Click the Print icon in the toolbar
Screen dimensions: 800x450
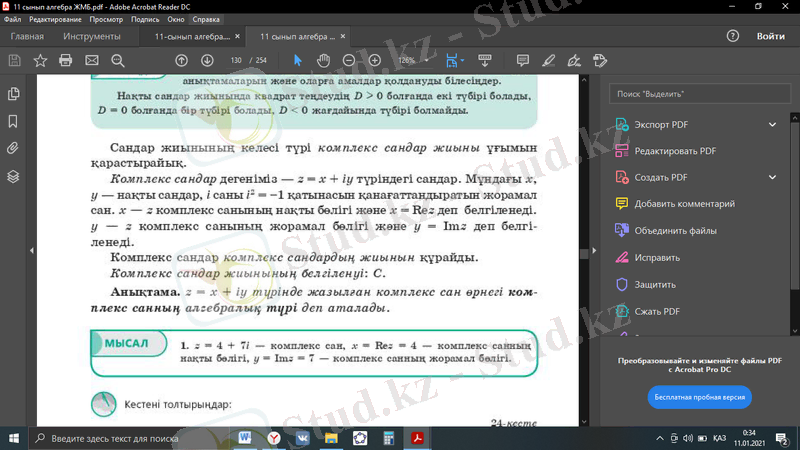(66, 60)
